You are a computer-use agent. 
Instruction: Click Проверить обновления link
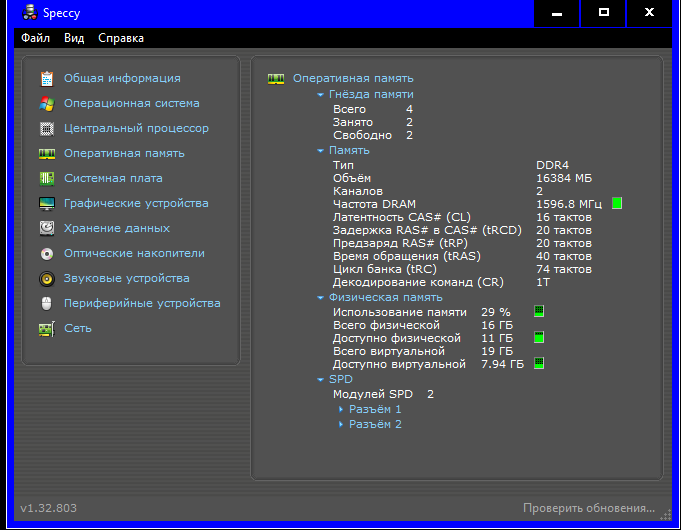(588, 508)
